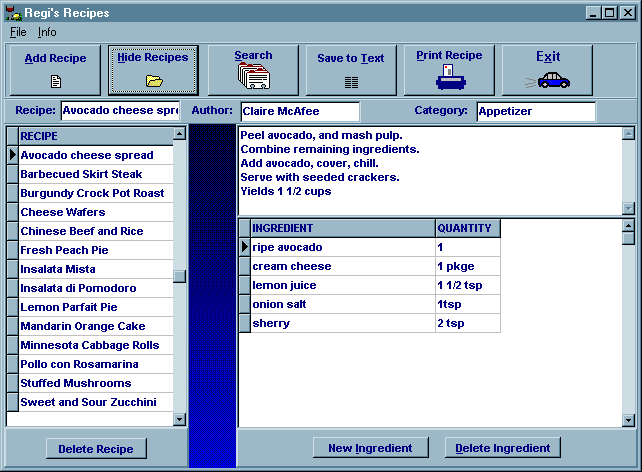Click the row selector beside sherry
The width and height of the screenshot is (642, 472).
coord(245,323)
